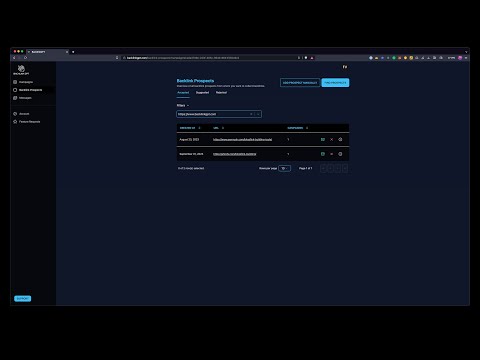The height and width of the screenshot is (360, 480).
Task: Click the browser address bar URL
Action: click(x=183, y=58)
